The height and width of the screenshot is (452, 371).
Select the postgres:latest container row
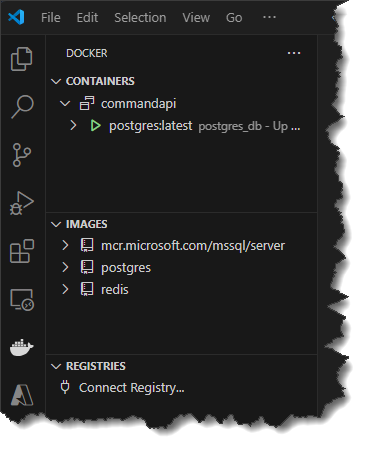[x=181, y=126]
